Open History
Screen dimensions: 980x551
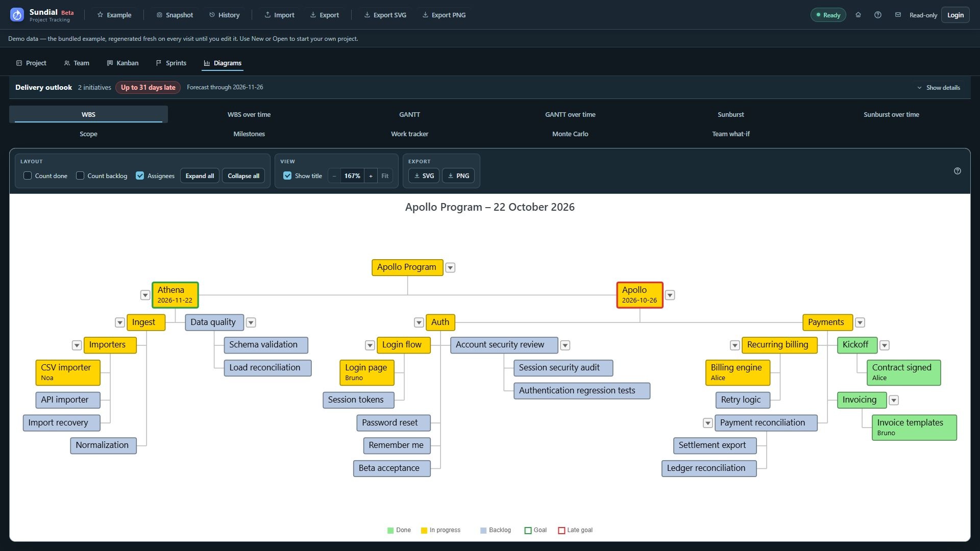(224, 15)
